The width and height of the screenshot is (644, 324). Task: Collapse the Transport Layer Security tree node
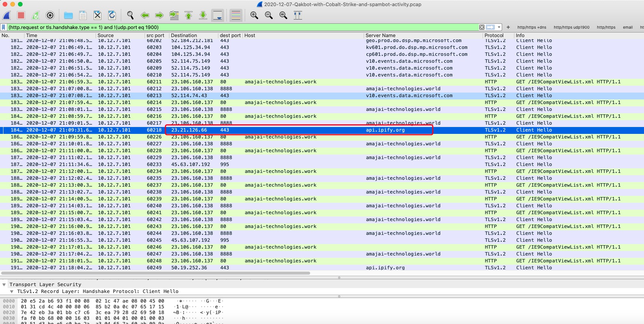4,285
